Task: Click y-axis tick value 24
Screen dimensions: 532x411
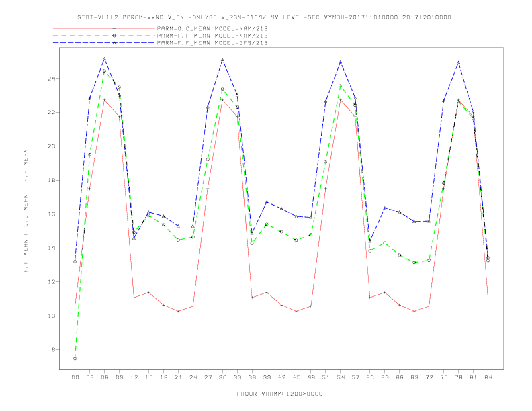Action: pos(52,79)
